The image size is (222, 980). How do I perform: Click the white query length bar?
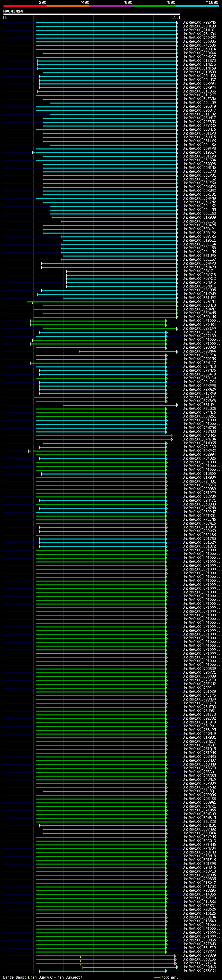[x=92, y=15]
